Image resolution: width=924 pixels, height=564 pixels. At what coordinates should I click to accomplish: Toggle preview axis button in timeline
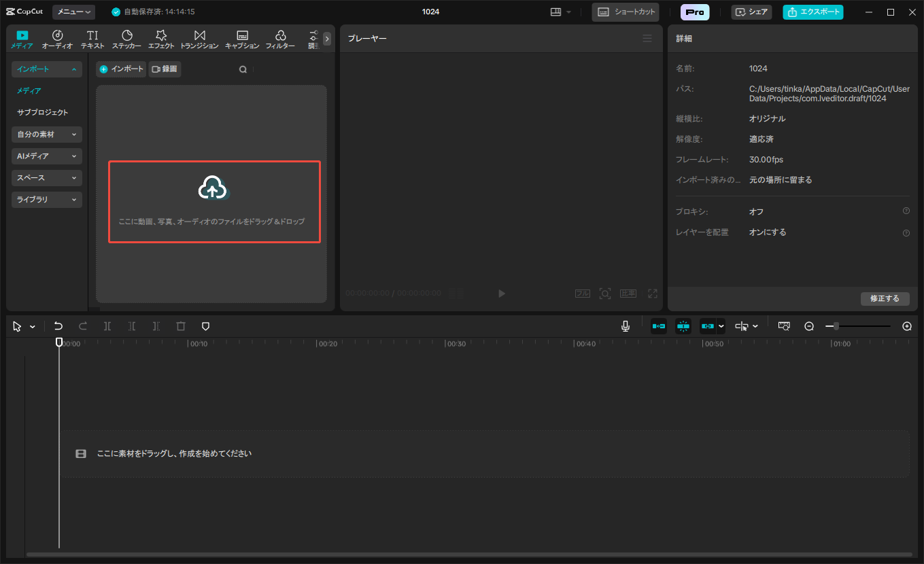(741, 326)
